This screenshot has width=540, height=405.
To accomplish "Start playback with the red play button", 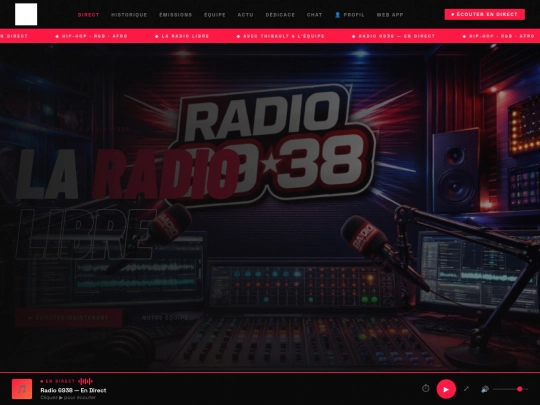I will point(446,389).
